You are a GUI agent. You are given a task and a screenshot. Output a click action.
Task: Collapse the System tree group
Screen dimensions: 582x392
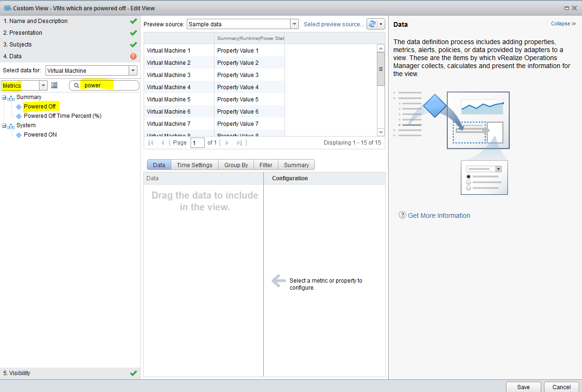point(4,125)
